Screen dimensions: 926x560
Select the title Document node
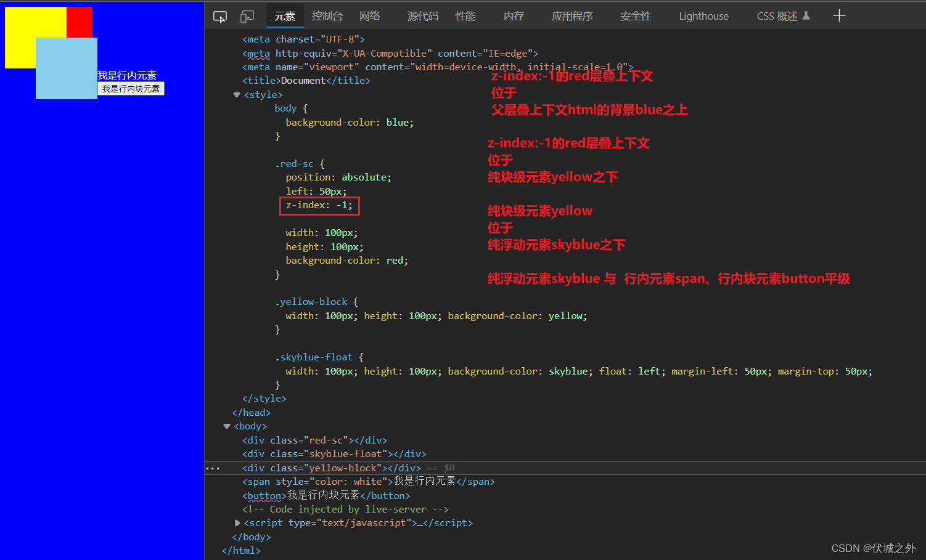click(306, 81)
